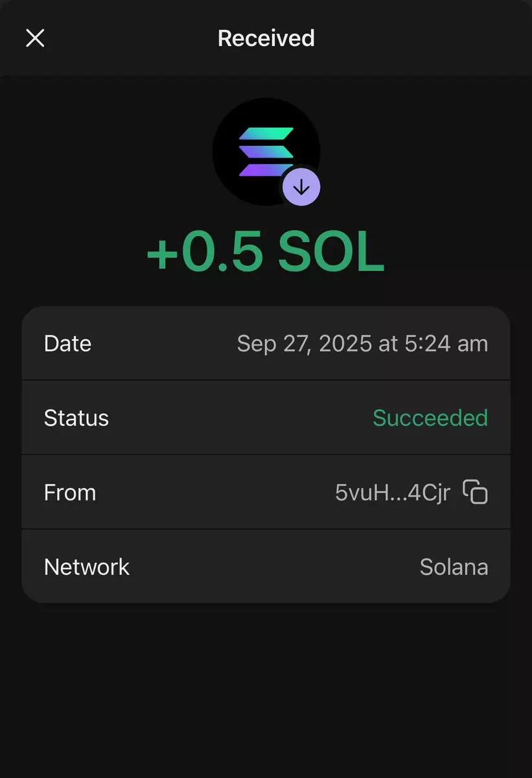Screen dimensions: 532x778
Task: Click the Status label
Action: click(x=76, y=418)
